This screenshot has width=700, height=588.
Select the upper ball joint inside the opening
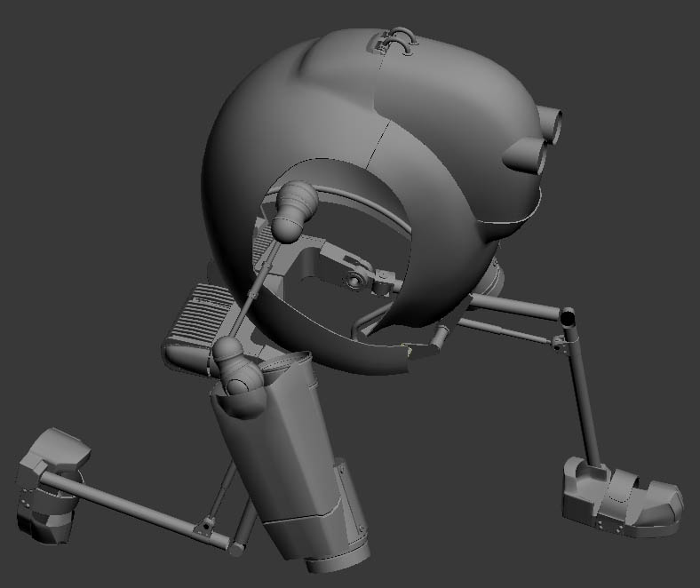(x=294, y=211)
